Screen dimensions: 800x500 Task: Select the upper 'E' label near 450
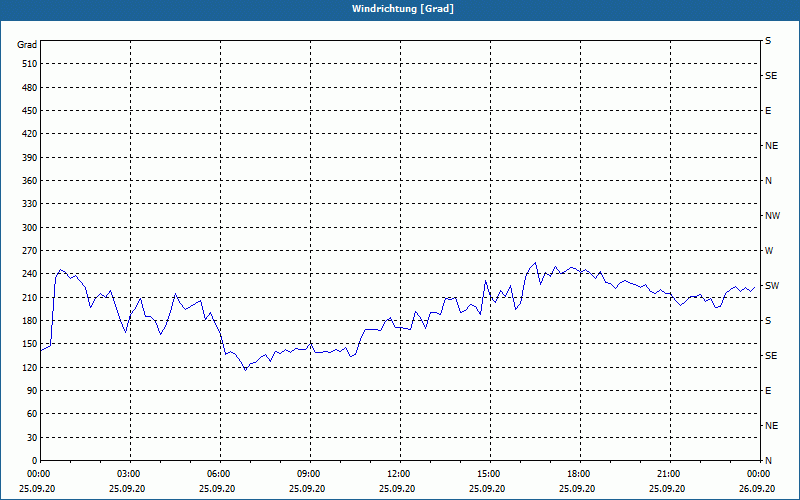(x=768, y=111)
